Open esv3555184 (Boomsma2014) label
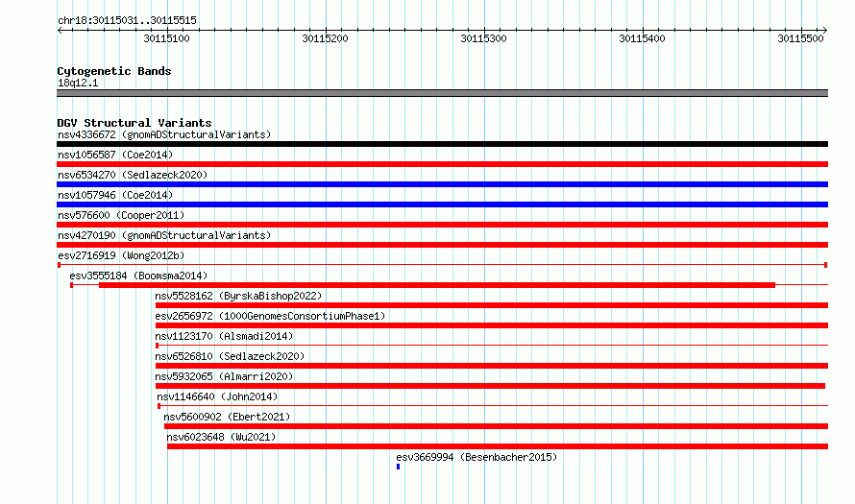 point(138,276)
